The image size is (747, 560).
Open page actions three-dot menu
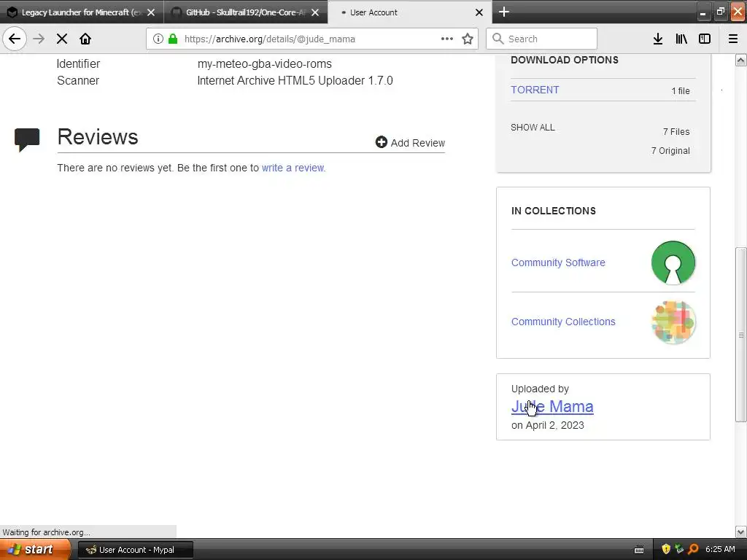click(447, 39)
